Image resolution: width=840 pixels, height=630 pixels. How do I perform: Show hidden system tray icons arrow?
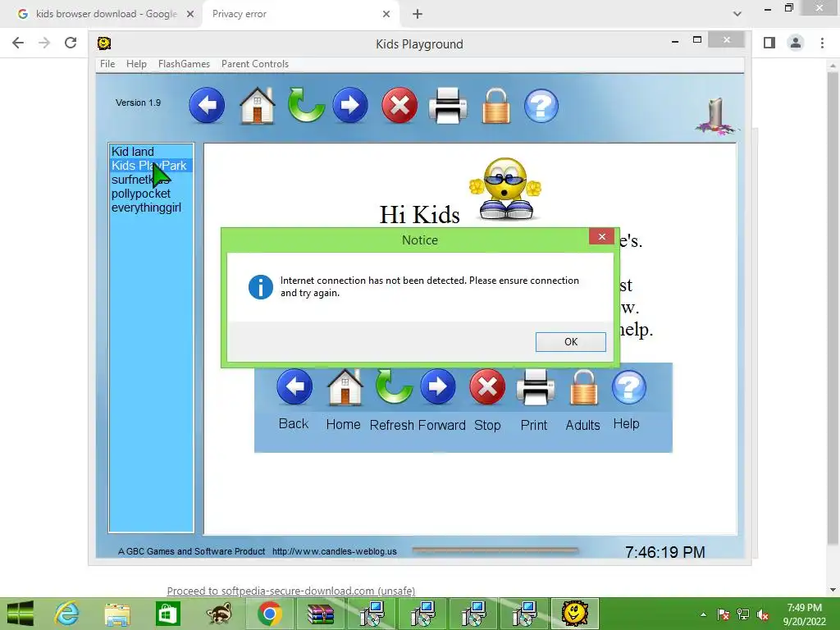(703, 614)
